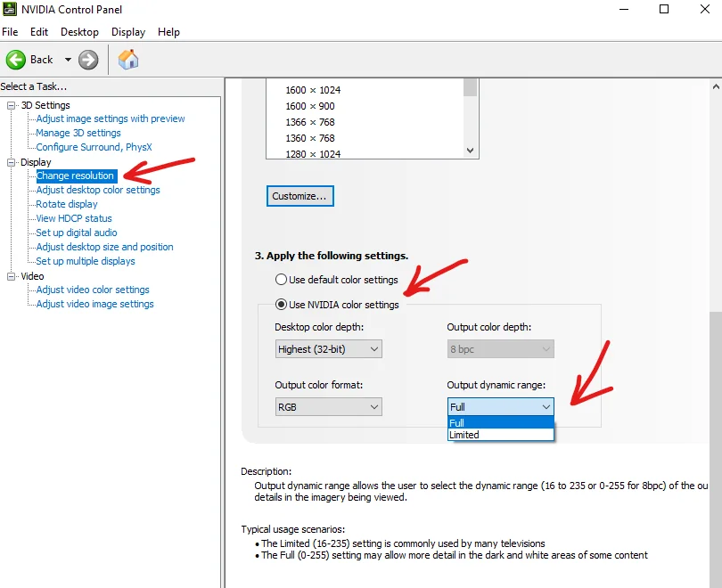Open Desktop color depth dropdown
The height and width of the screenshot is (588, 722).
point(328,349)
